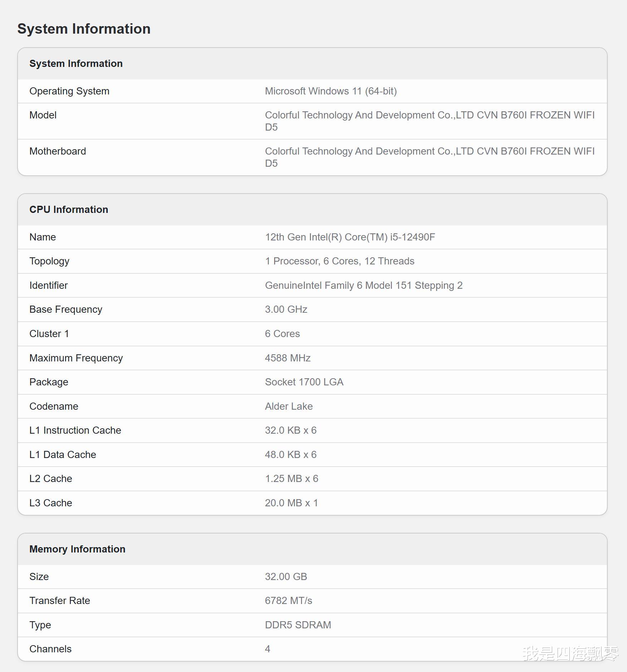Click the DDR5 SDRAM memory type value
The height and width of the screenshot is (672, 627).
[298, 625]
